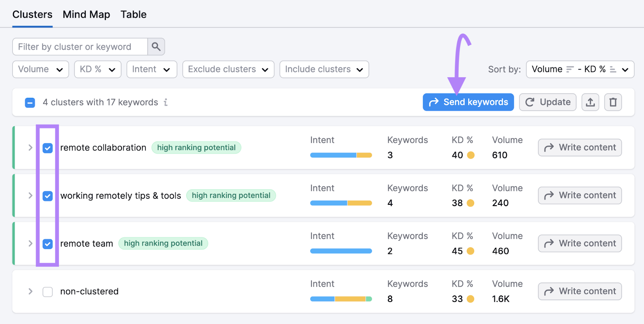Click the intent bar for non-clustered

coord(341,299)
